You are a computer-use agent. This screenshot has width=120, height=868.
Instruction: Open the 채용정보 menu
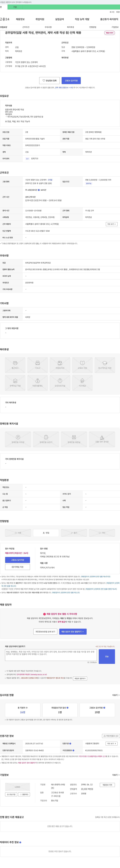(x=20, y=19)
